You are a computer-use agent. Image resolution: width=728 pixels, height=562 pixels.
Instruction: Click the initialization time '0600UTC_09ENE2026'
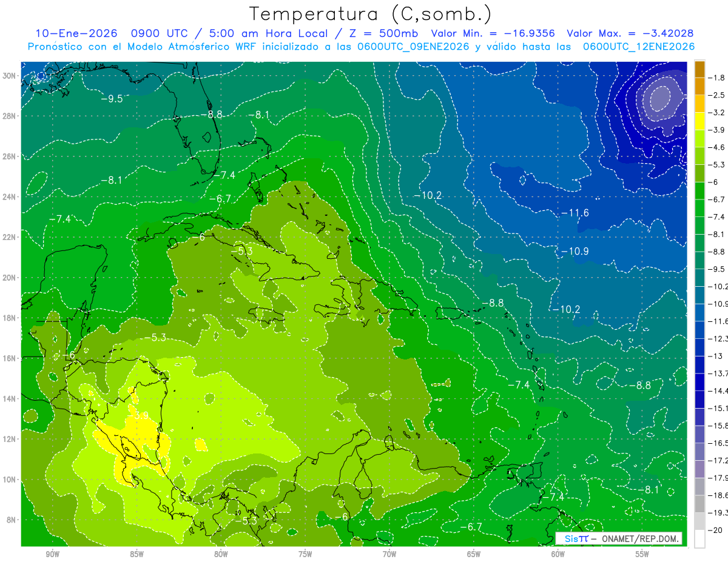[x=413, y=47]
